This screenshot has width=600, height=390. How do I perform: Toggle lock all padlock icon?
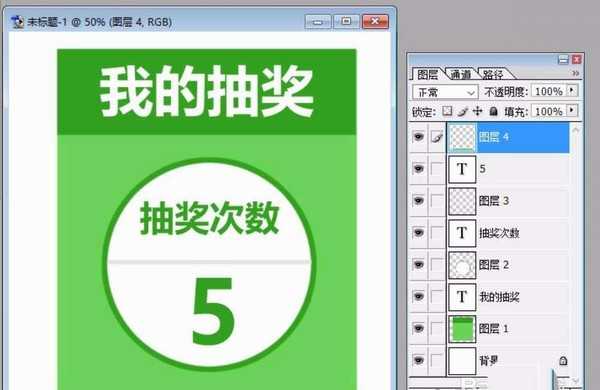(494, 111)
